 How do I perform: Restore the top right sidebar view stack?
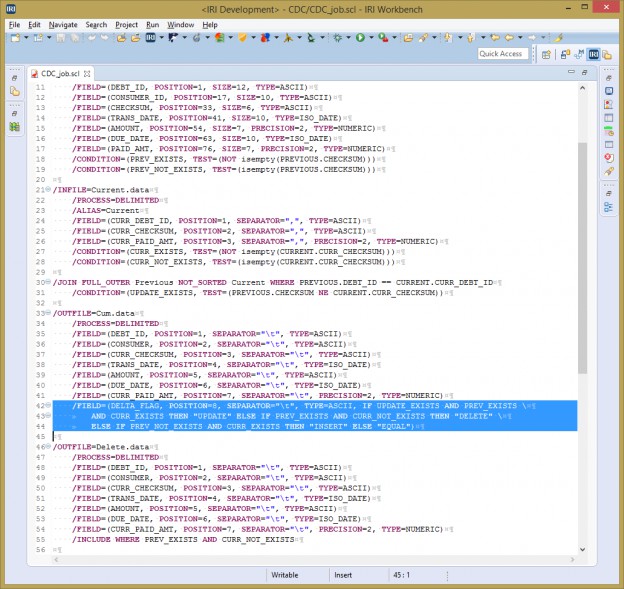click(x=608, y=78)
